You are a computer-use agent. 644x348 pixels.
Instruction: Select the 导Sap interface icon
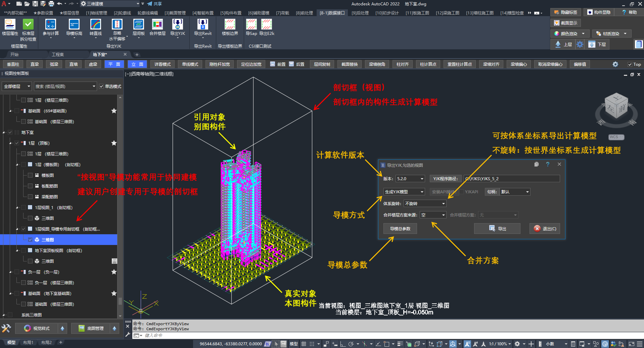click(251, 25)
